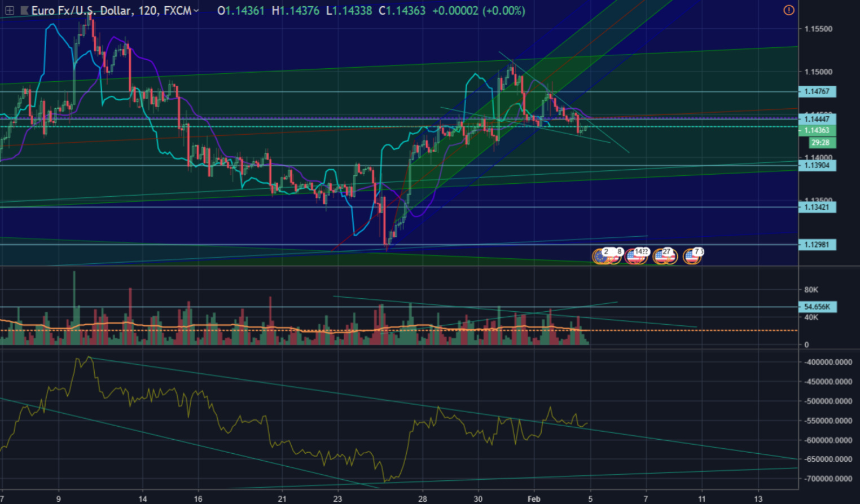The width and height of the screenshot is (860, 504).
Task: Click the close value C1.14363 in the legend
Action: pos(402,11)
